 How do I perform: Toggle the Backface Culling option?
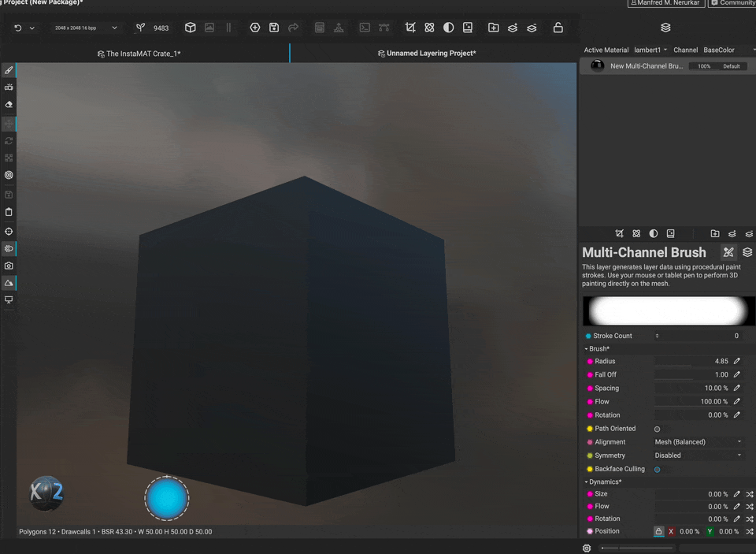[657, 469]
